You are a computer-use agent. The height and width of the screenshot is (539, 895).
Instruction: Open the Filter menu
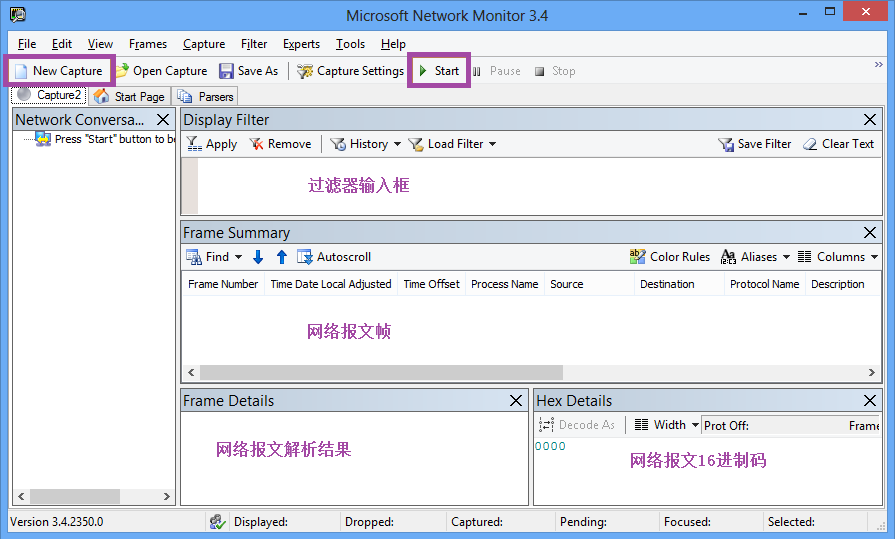[x=254, y=44]
